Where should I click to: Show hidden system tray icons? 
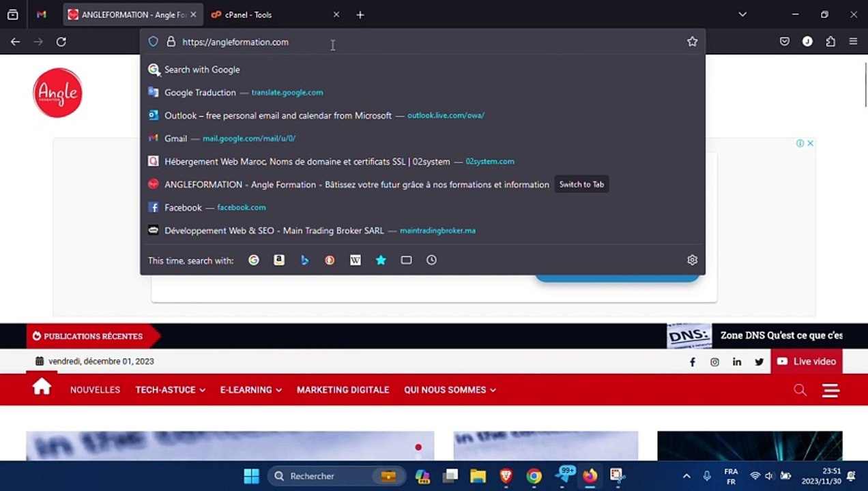[x=686, y=476]
